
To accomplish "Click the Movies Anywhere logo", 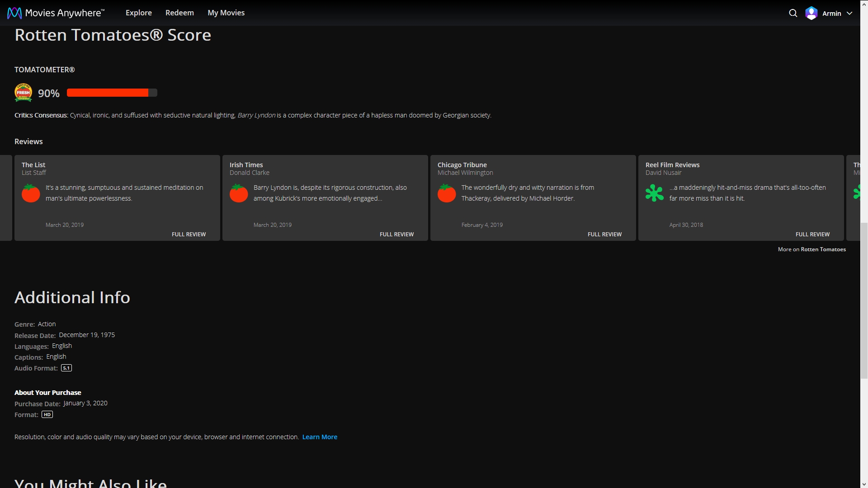I will 56,13.
